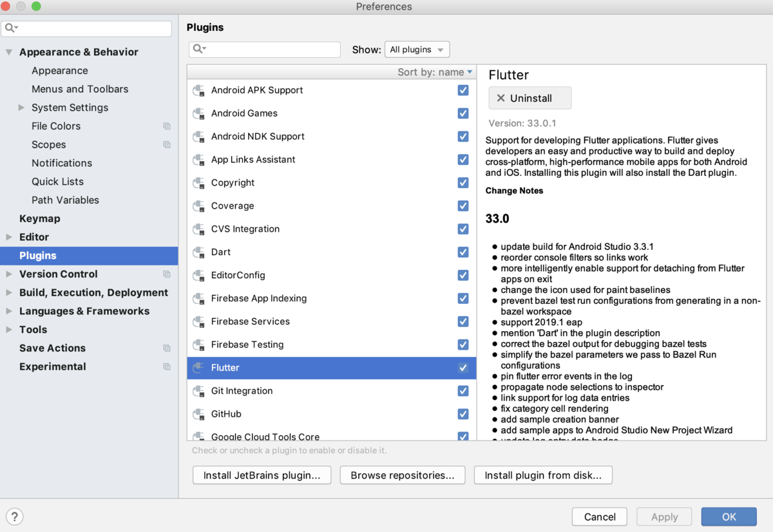Image resolution: width=773 pixels, height=532 pixels.
Task: Click the Android NDK Support plugin icon
Action: point(198,137)
